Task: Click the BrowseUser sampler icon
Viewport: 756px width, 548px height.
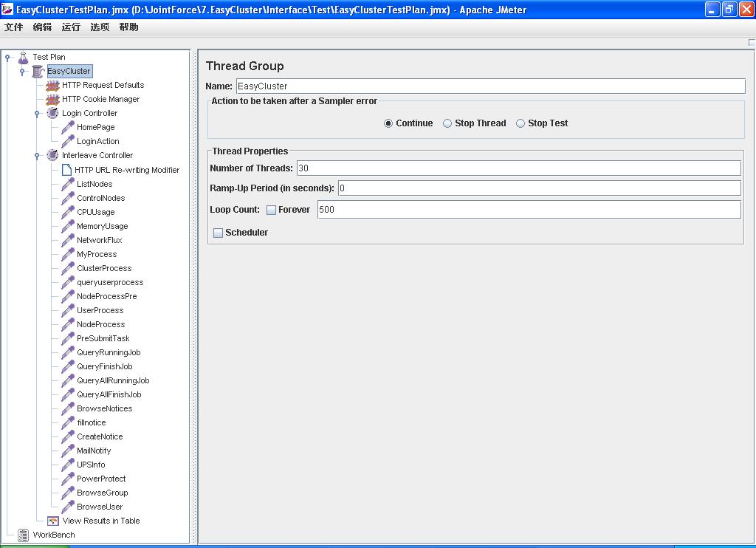Action: 67,507
